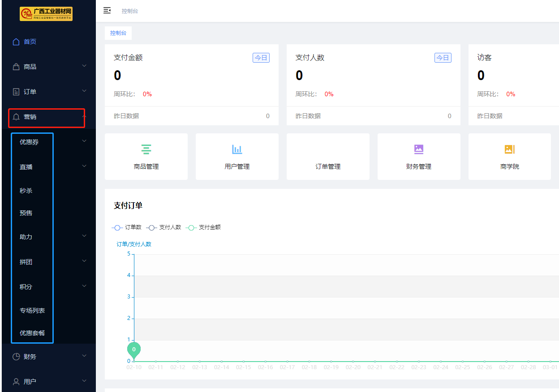This screenshot has width=559, height=392.
Task: Open 用户管理 bar chart icon
Action: click(x=237, y=149)
